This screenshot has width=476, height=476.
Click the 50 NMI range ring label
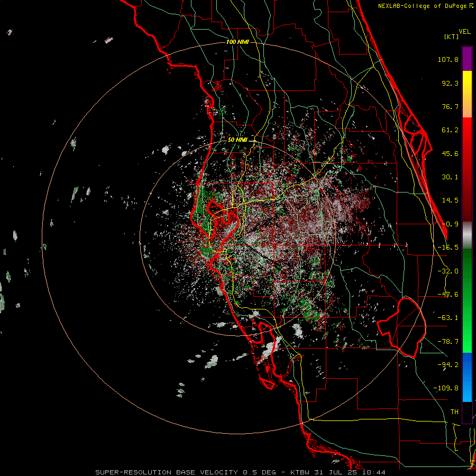coord(237,140)
